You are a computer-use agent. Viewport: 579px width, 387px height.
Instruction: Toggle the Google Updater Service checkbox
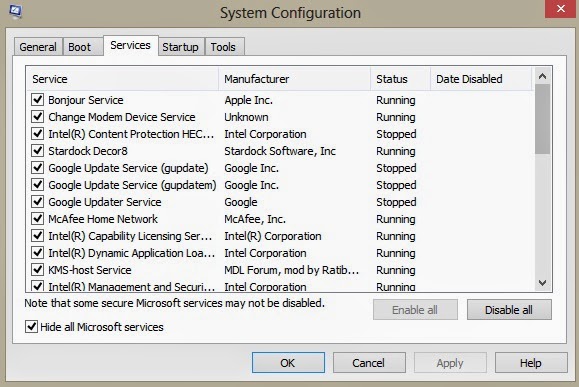(x=37, y=201)
